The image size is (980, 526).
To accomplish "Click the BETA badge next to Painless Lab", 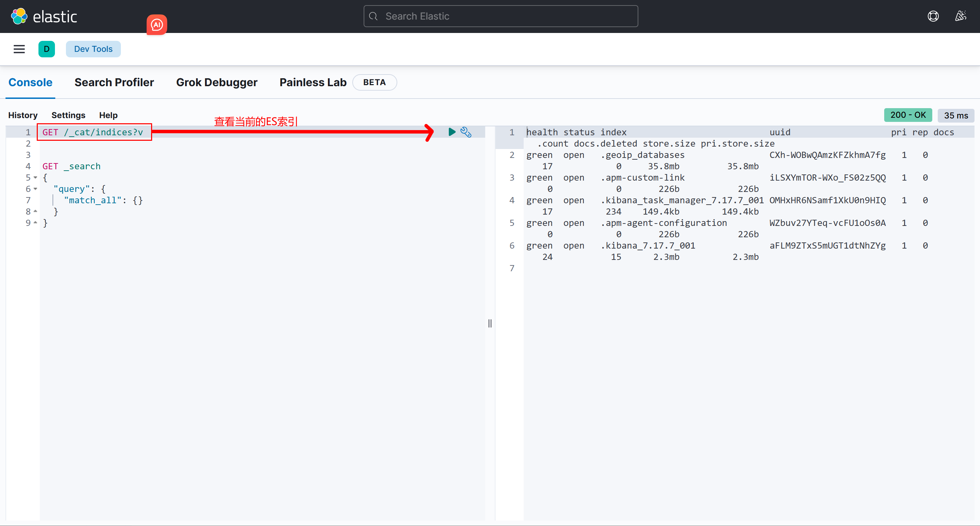I will click(375, 82).
